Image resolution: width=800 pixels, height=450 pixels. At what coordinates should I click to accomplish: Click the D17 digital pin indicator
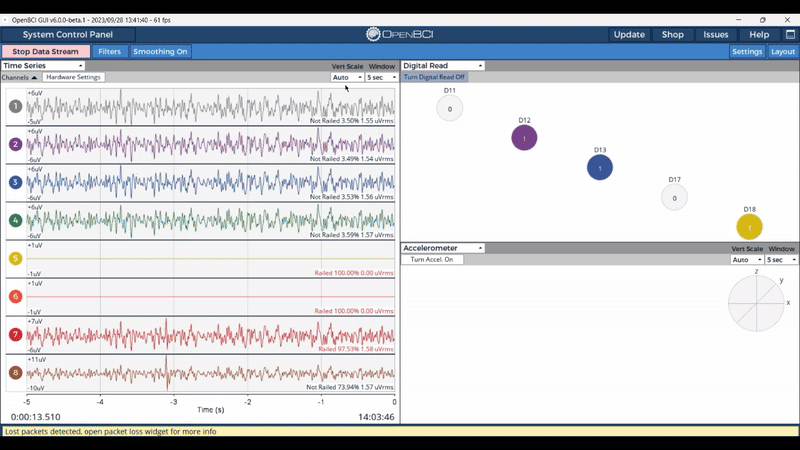click(674, 197)
